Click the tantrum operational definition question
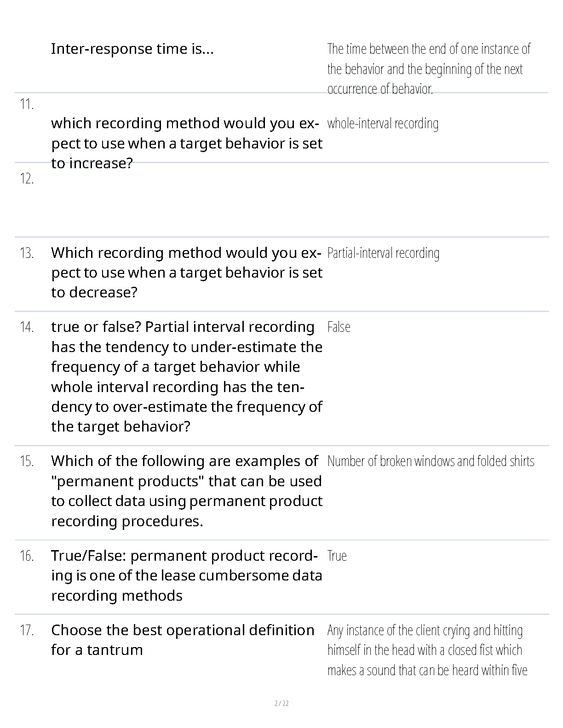 (183, 640)
